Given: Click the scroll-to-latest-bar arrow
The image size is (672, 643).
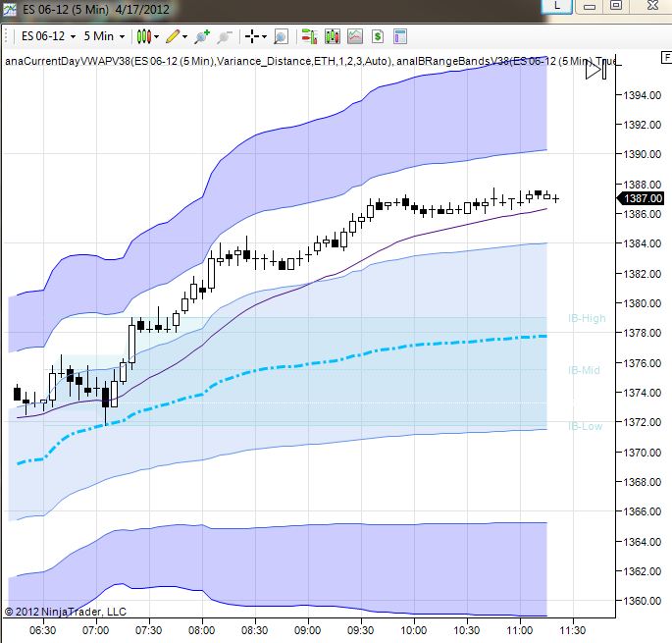Looking at the screenshot, I should 595,69.
